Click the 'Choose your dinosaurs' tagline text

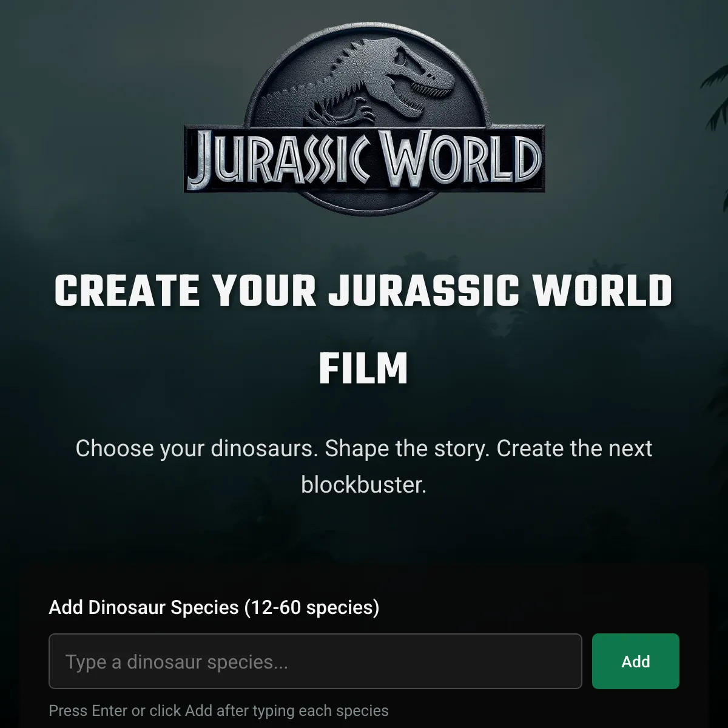pos(364,467)
